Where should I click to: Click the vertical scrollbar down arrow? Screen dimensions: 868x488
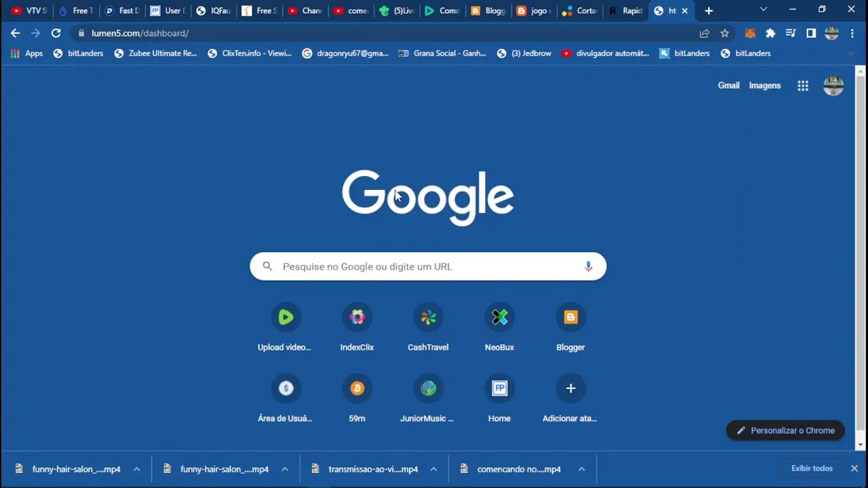coord(861,445)
